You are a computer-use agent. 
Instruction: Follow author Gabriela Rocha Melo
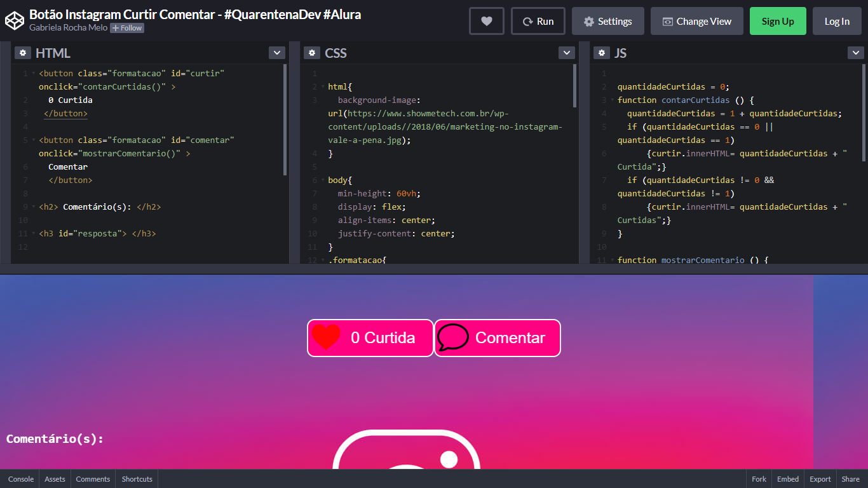coord(127,28)
